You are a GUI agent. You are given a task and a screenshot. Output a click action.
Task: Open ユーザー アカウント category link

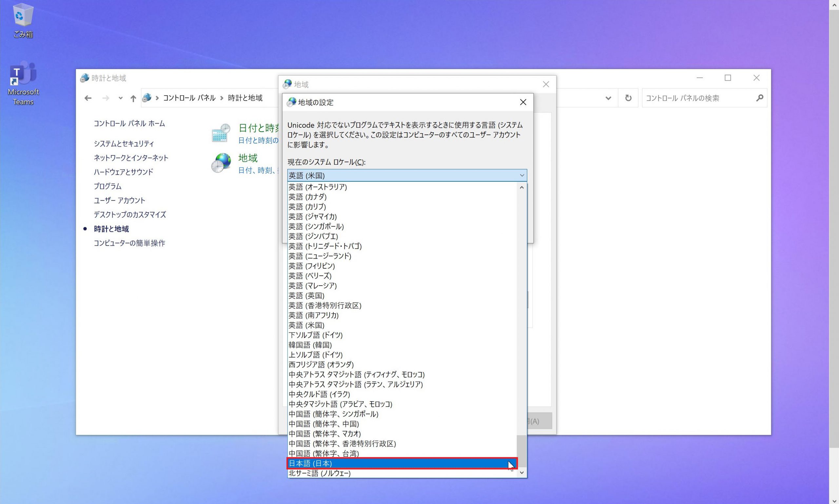click(119, 200)
